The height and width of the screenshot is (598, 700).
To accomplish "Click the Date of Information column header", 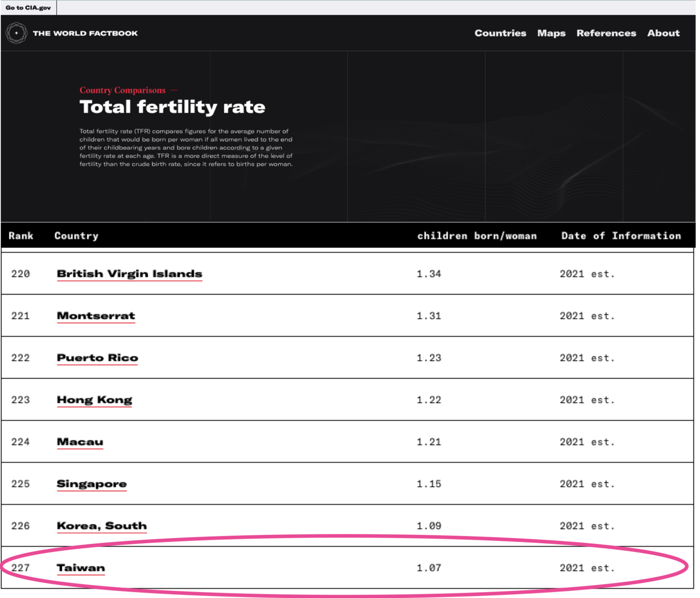I will coord(621,236).
